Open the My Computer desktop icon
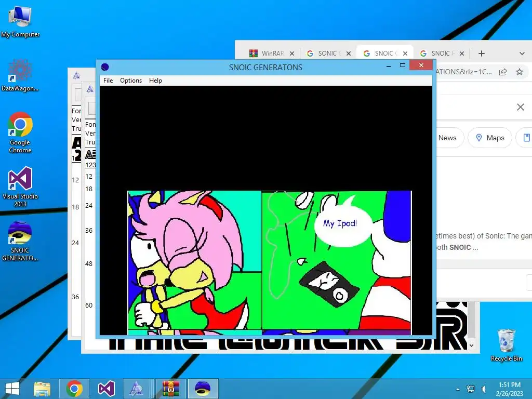This screenshot has width=532, height=399. 20,21
